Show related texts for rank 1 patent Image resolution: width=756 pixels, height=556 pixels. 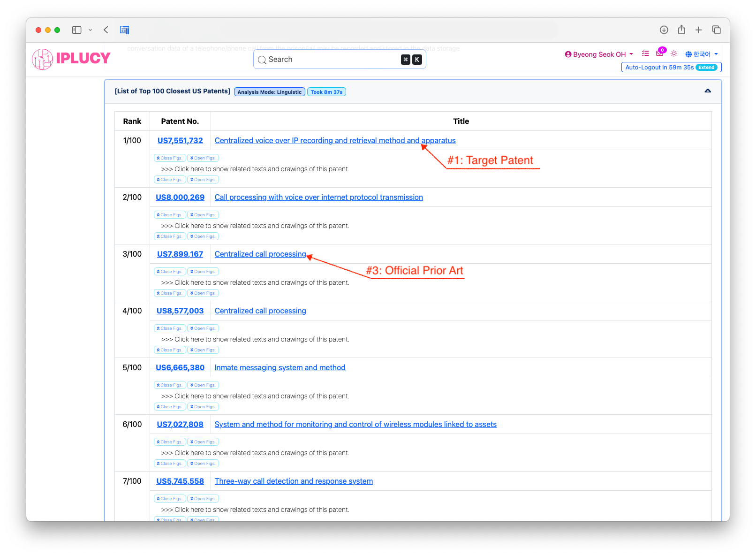pyautogui.click(x=255, y=169)
